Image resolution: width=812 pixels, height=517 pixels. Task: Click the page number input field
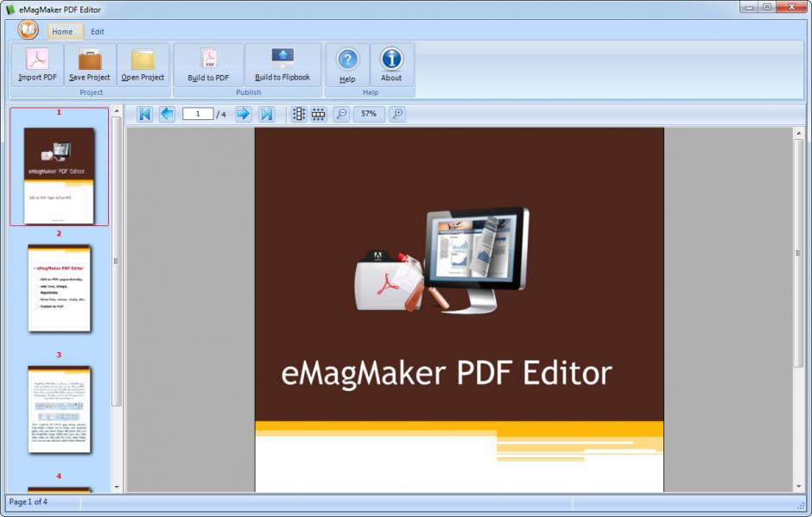click(x=198, y=114)
